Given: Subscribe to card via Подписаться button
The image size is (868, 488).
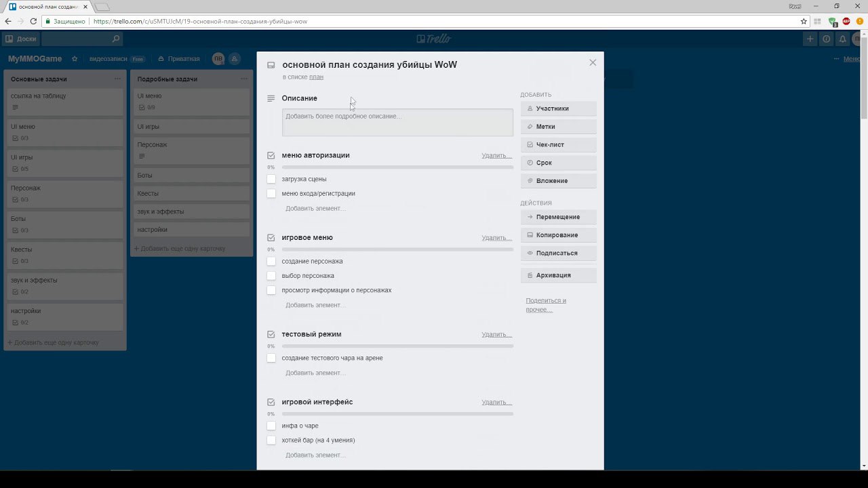Looking at the screenshot, I should coord(559,253).
